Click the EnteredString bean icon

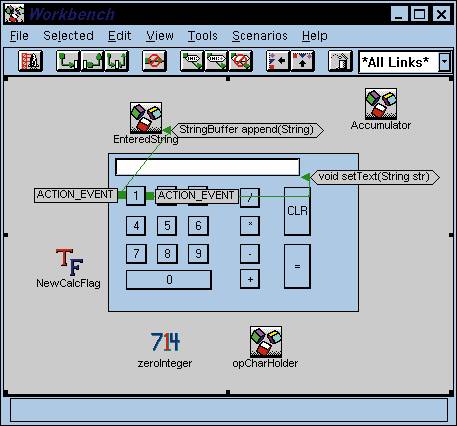[146, 118]
